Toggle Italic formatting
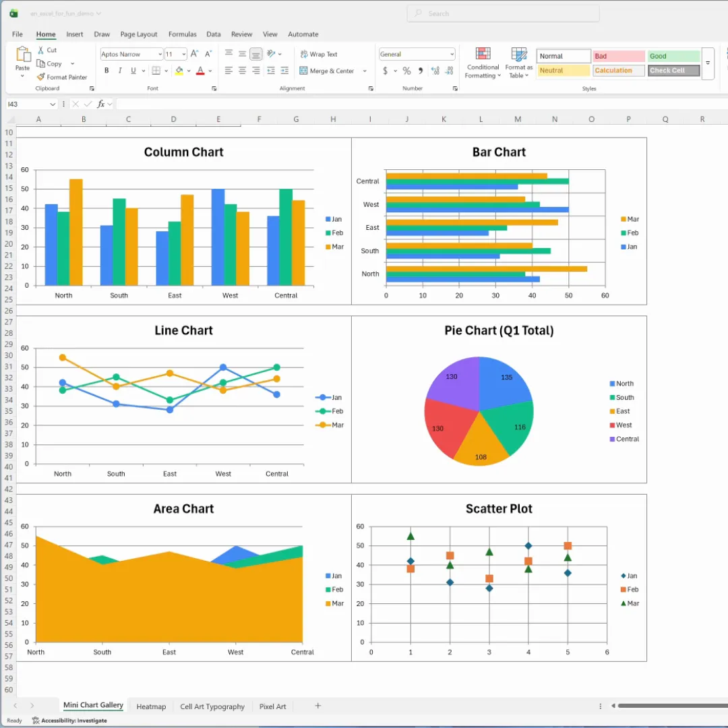Viewport: 728px width, 728px height. (120, 71)
